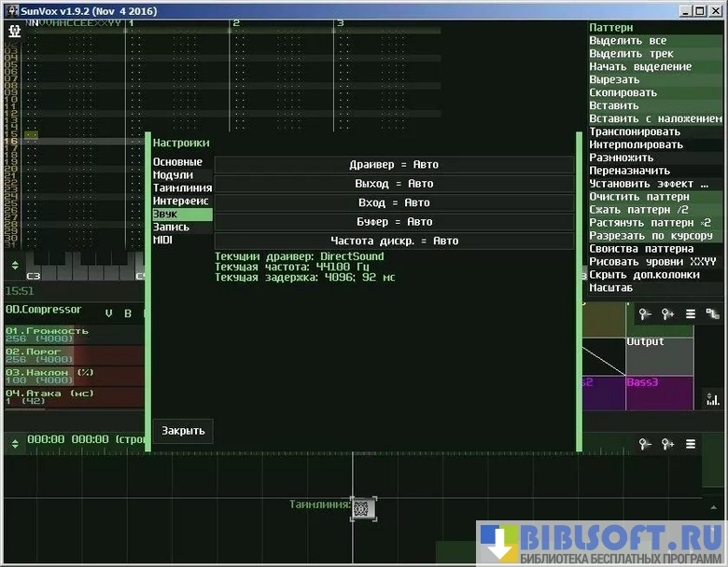Toggle the V switch on Compressor panel

[x=108, y=313]
